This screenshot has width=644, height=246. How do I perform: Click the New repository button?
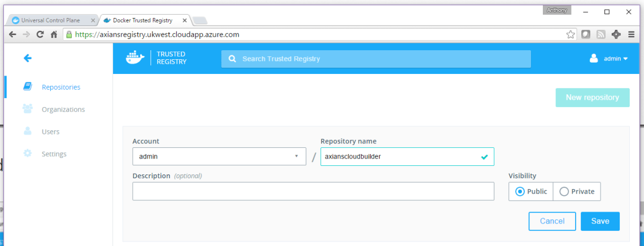[x=592, y=98]
